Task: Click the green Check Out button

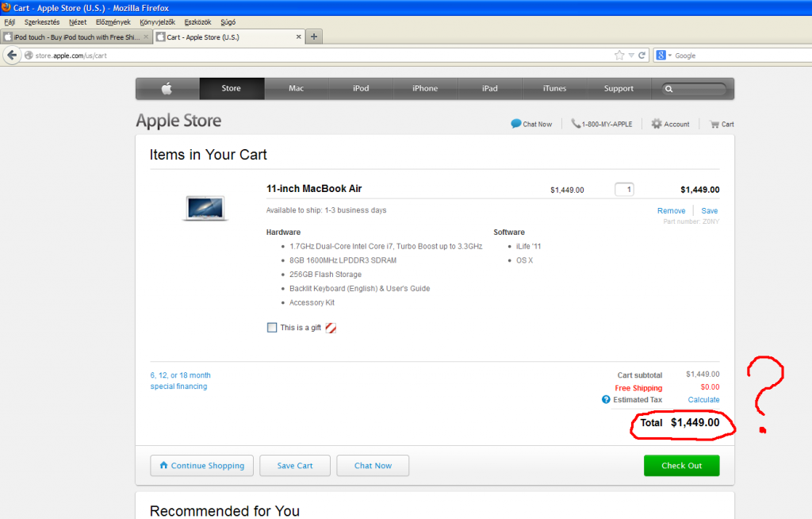Action: click(681, 466)
